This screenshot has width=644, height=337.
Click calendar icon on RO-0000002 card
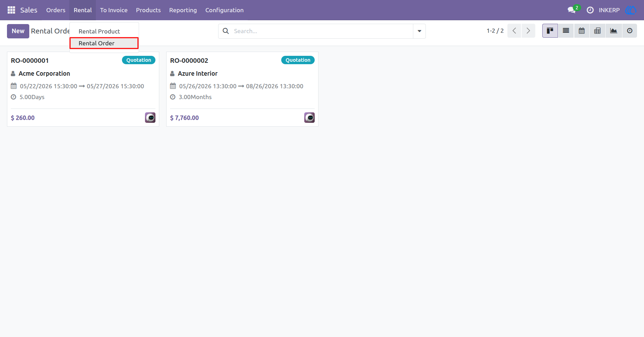click(173, 86)
